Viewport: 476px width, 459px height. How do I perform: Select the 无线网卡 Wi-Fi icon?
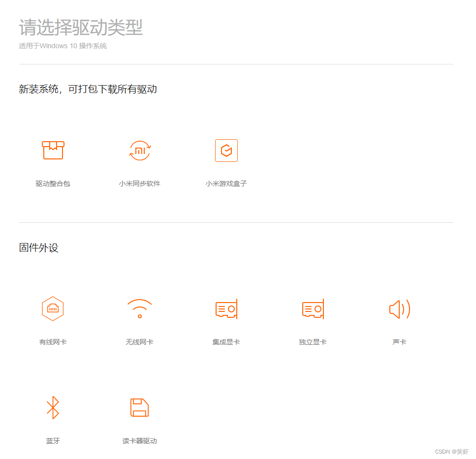pyautogui.click(x=140, y=308)
